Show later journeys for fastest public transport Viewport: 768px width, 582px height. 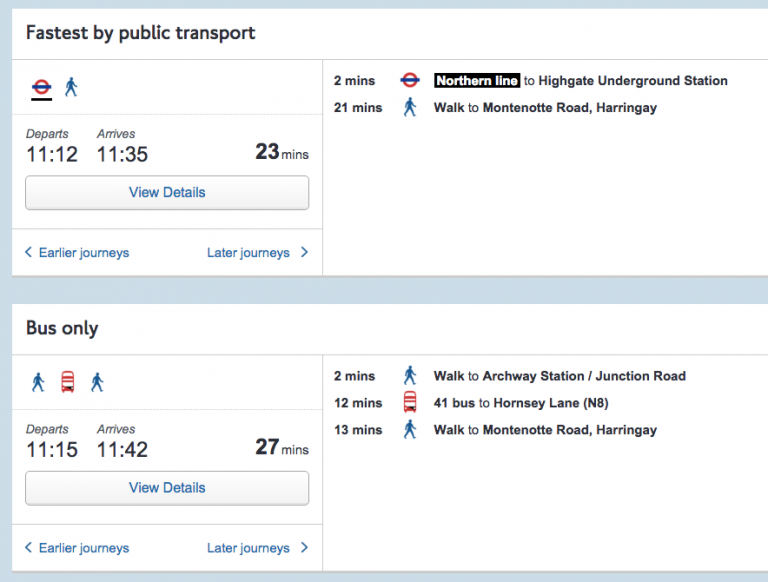click(257, 253)
